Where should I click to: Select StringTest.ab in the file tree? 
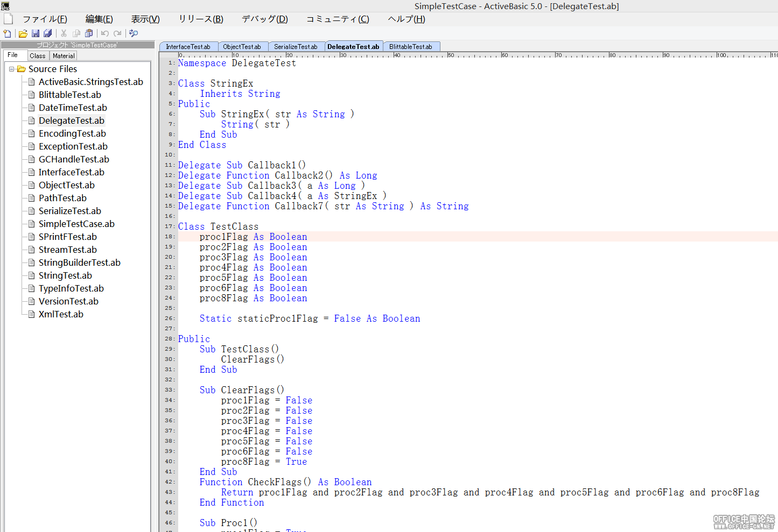tap(65, 275)
